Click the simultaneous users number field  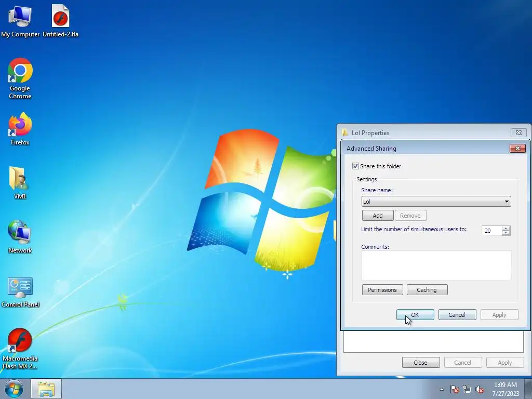(491, 231)
